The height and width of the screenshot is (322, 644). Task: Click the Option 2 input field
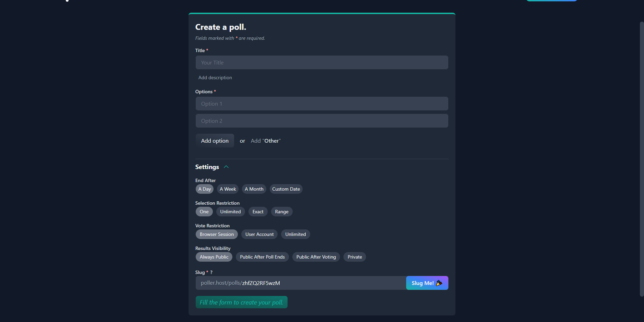point(321,121)
